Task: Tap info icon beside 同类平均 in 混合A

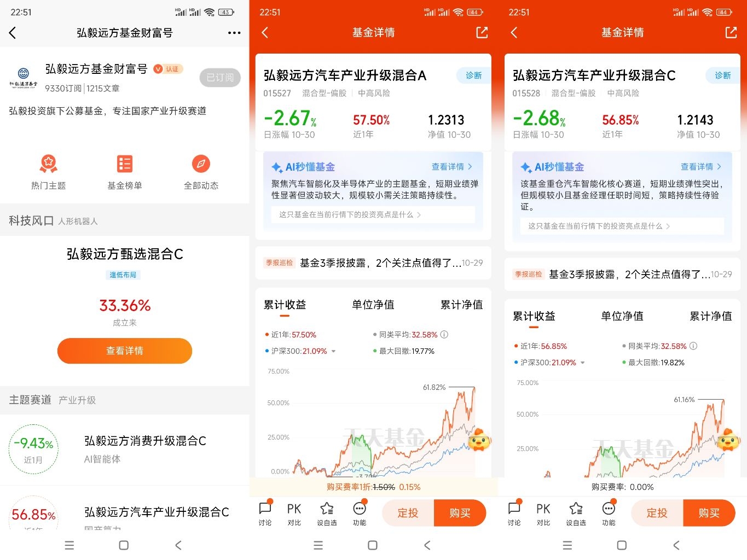Action: 444,335
